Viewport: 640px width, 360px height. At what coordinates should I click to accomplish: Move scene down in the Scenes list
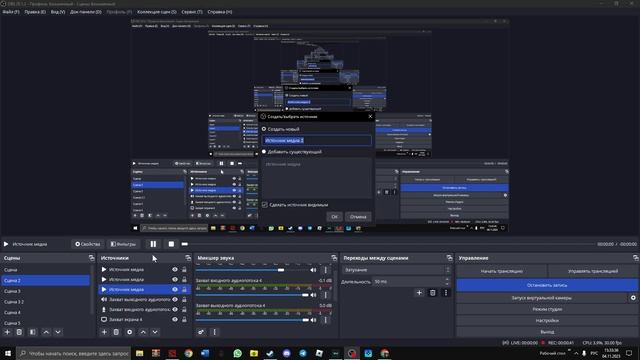pos(58,332)
